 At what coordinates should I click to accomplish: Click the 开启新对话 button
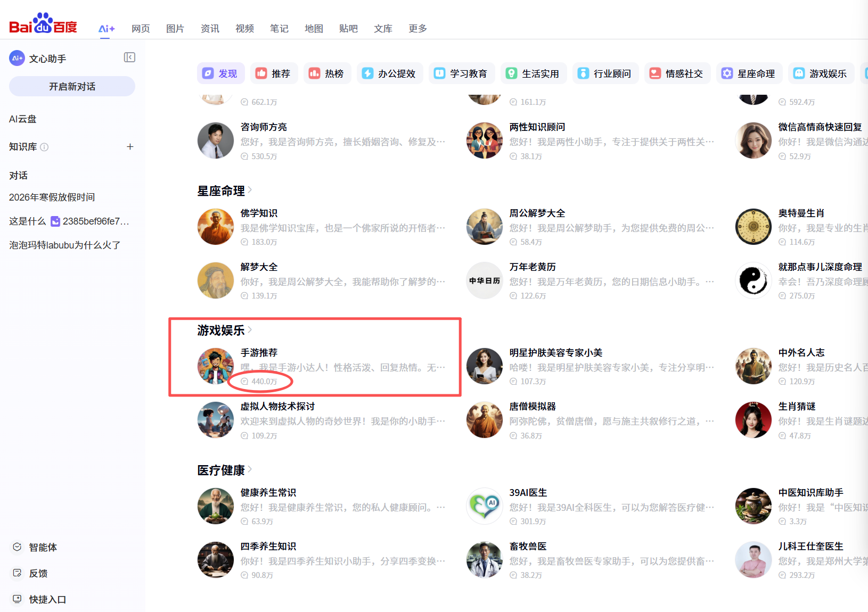click(x=71, y=86)
